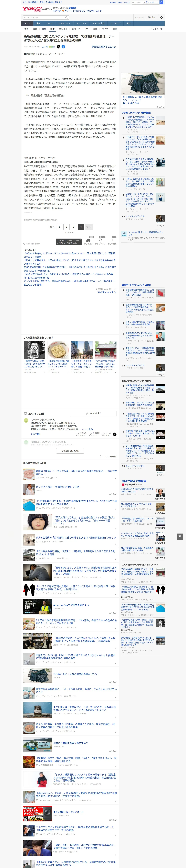Click the blue web search button
The height and width of the screenshot is (868, 186).
click(161, 2)
